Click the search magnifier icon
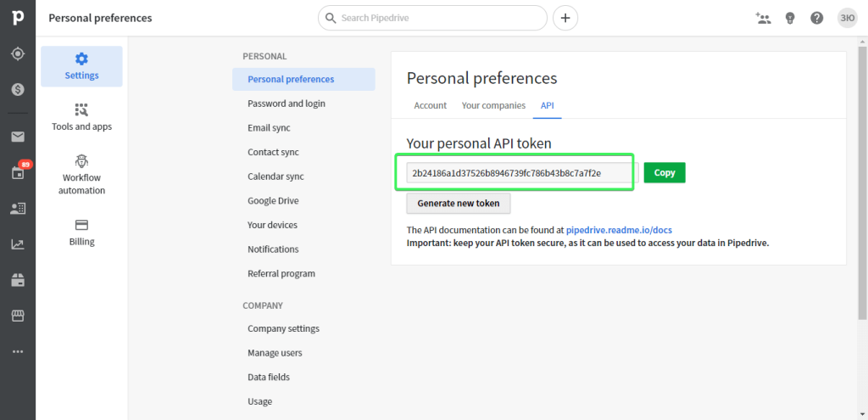 pos(331,19)
